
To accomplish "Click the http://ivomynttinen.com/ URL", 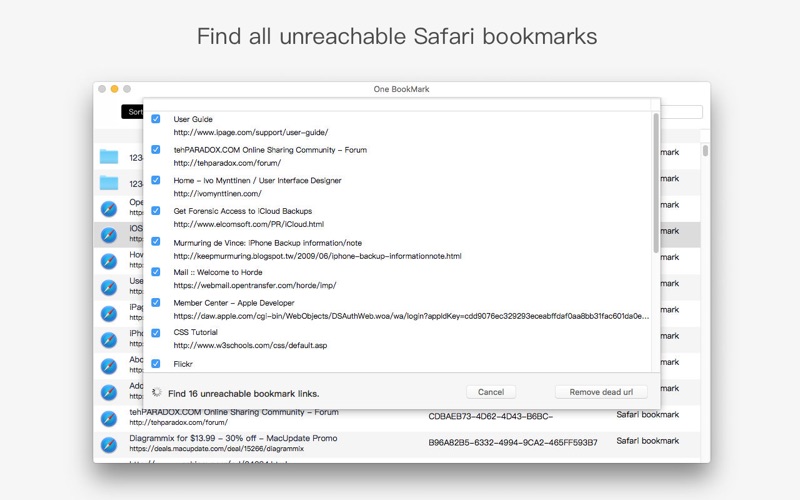I will tap(217, 193).
